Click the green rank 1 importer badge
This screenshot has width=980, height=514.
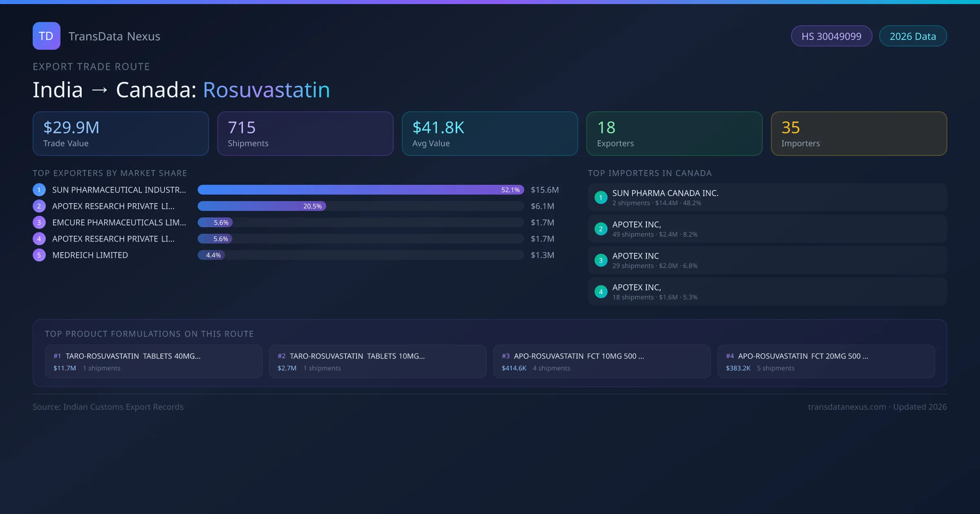(x=601, y=197)
